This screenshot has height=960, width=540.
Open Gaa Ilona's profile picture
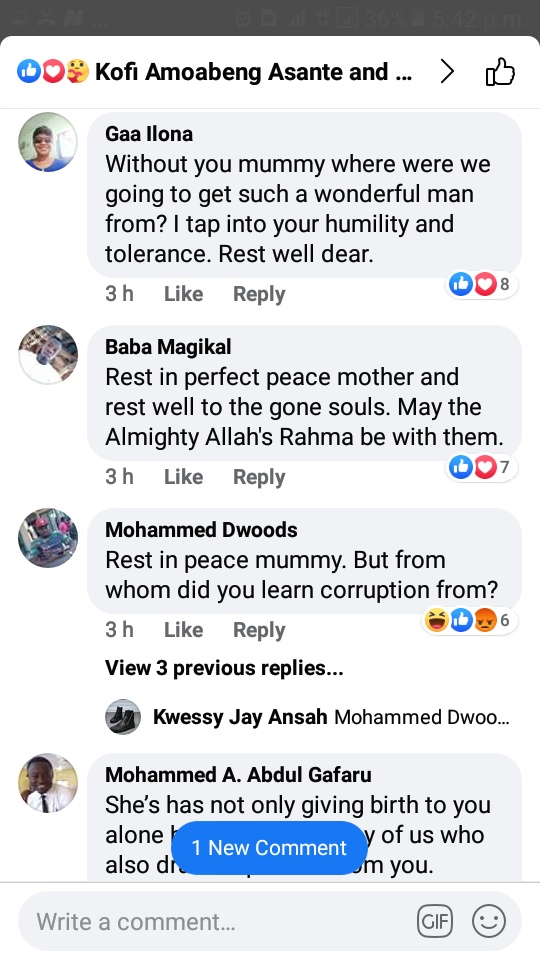point(48,142)
